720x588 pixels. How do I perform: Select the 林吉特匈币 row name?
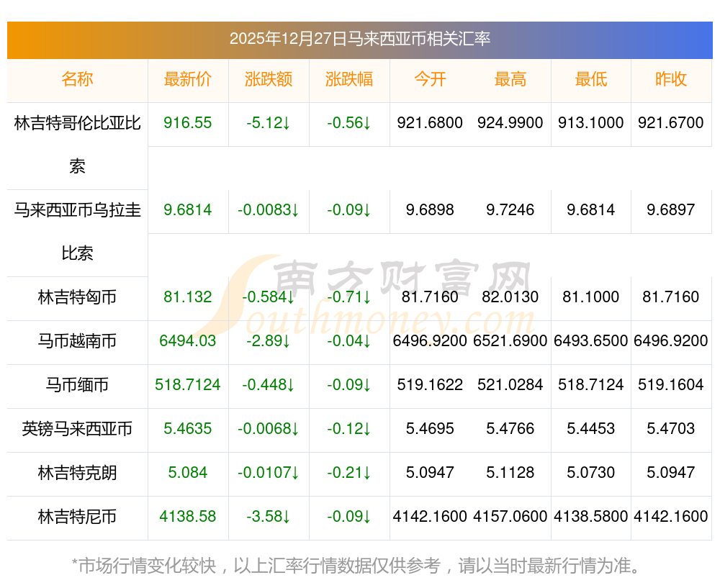coord(77,297)
